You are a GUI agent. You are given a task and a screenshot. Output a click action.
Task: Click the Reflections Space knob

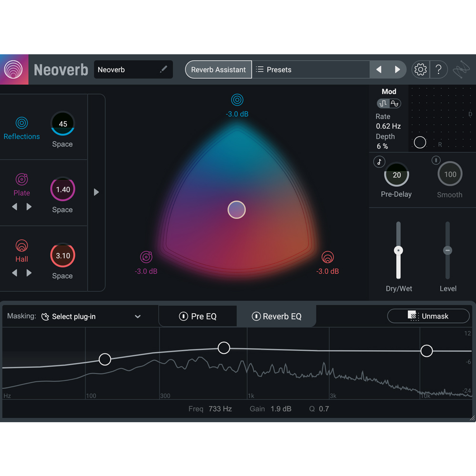[x=62, y=124]
